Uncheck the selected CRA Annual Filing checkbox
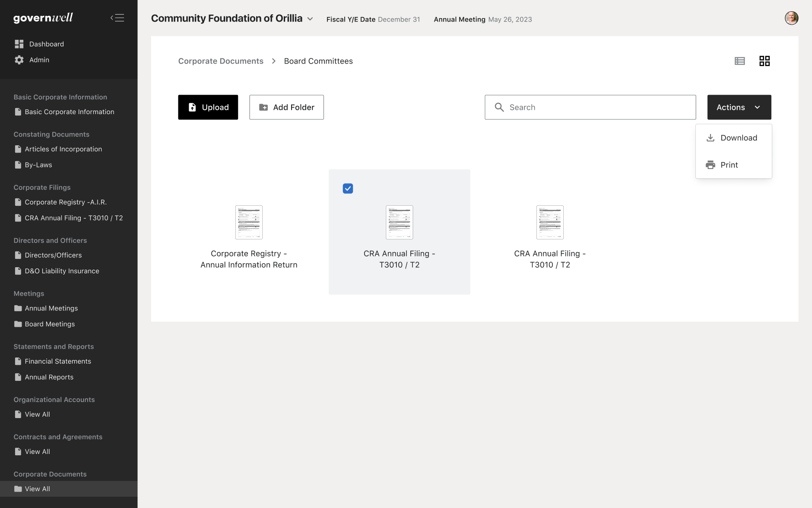Image resolution: width=812 pixels, height=508 pixels. (x=348, y=189)
